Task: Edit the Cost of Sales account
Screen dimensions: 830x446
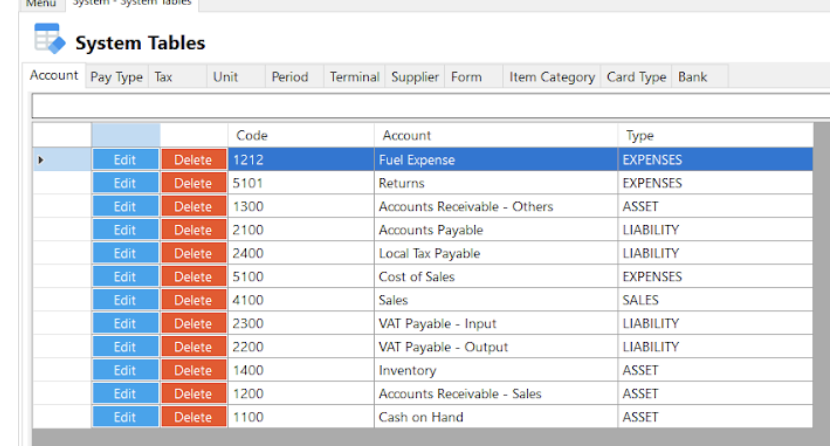Action: tap(125, 277)
